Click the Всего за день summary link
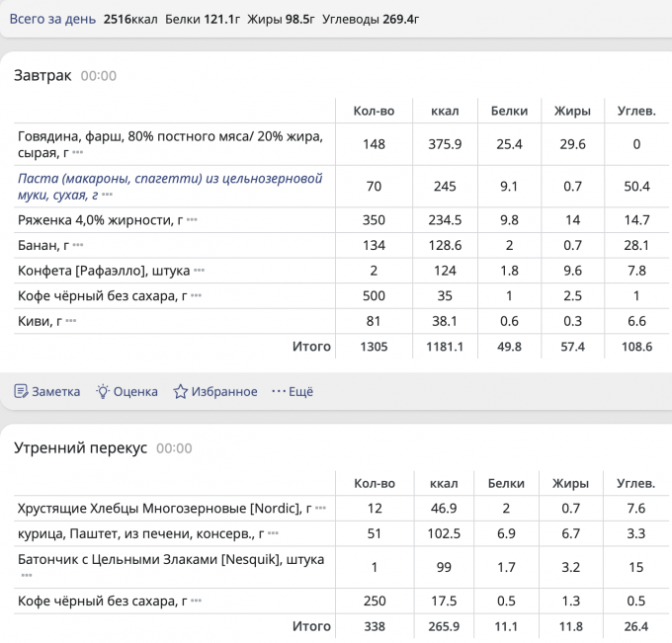Viewport: 672px width, 643px height. pyautogui.click(x=50, y=19)
